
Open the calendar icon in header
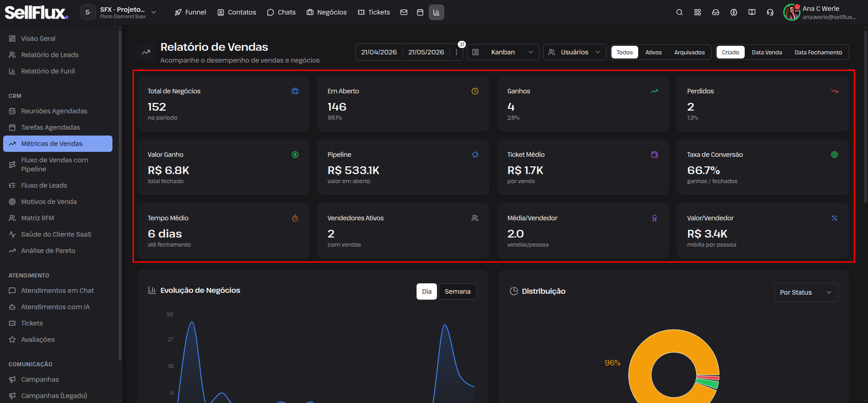420,12
